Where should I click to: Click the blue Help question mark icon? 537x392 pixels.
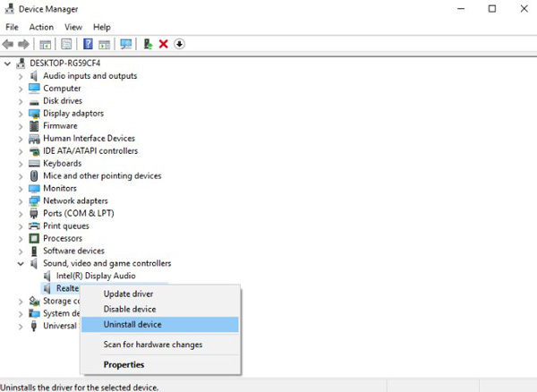click(88, 44)
